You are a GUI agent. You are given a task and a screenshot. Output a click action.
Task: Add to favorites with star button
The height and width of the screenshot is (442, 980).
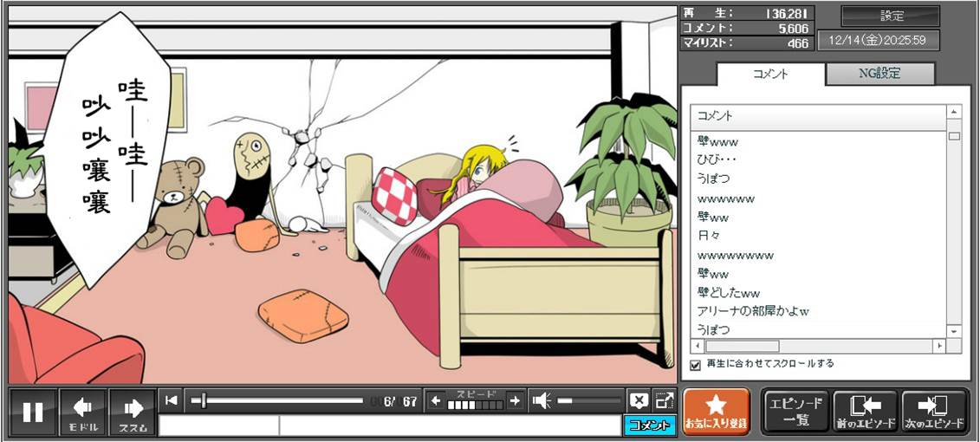pyautogui.click(x=716, y=411)
